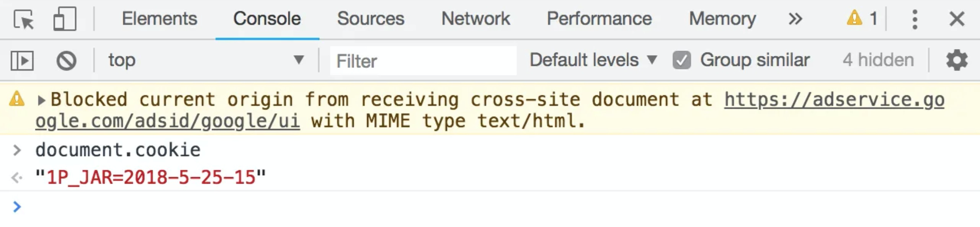Viewport: 980px width, 227px height.
Task: Clear console with the ban icon
Action: (66, 61)
